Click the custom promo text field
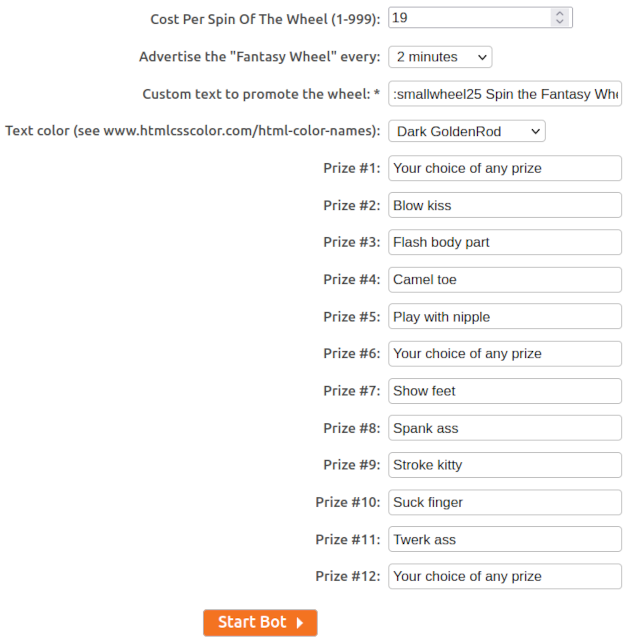The height and width of the screenshot is (640, 633). [505, 94]
